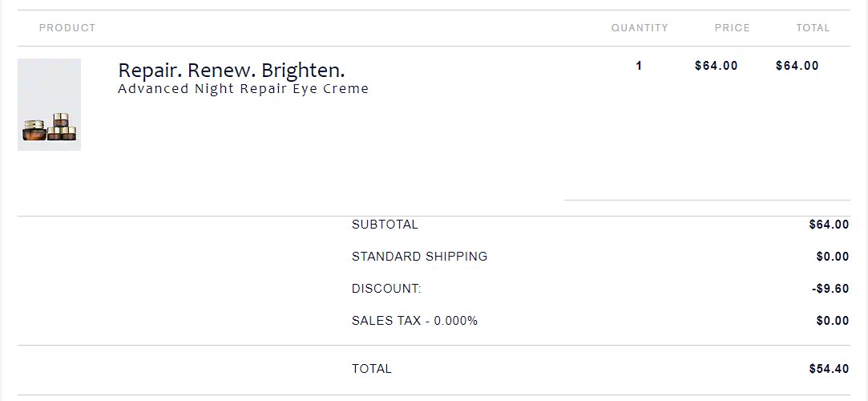Select the PRICE column header

pos(733,28)
